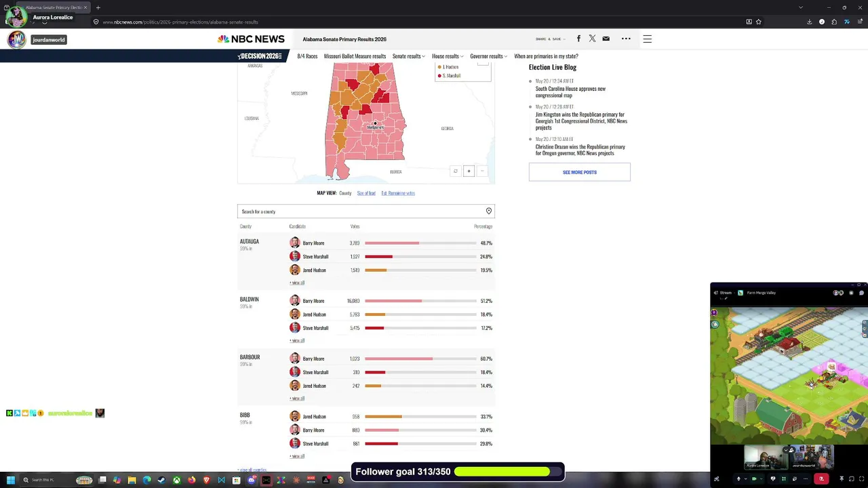This screenshot has width=868, height=488.
Task: Launch Steam from the taskbar
Action: 161,480
